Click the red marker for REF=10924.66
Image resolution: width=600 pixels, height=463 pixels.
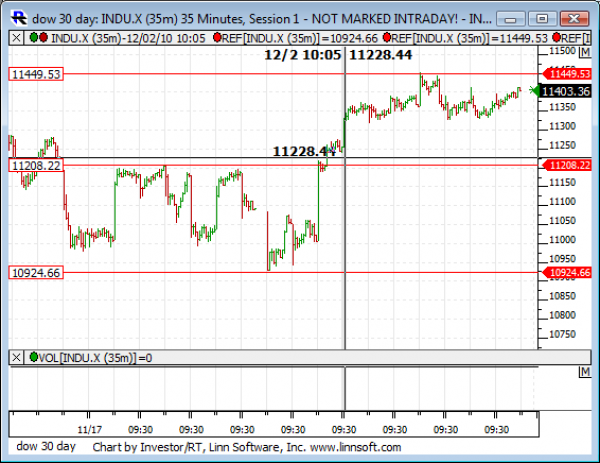click(x=217, y=37)
